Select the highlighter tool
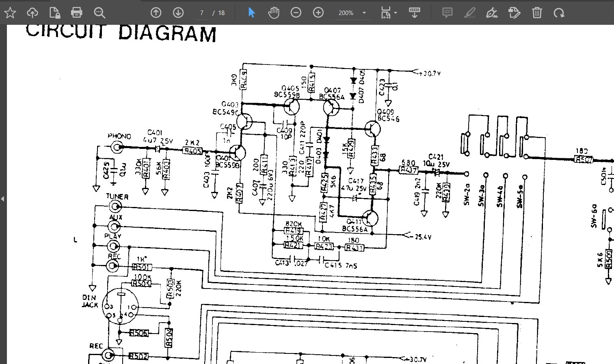The image size is (614, 364). coord(470,13)
